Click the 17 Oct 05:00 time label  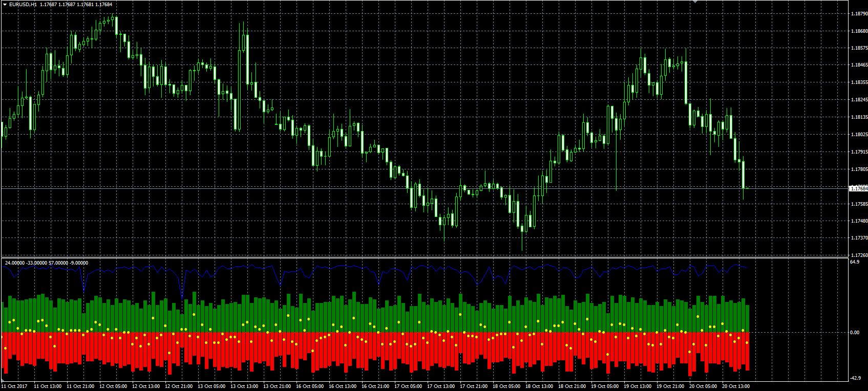(x=408, y=386)
